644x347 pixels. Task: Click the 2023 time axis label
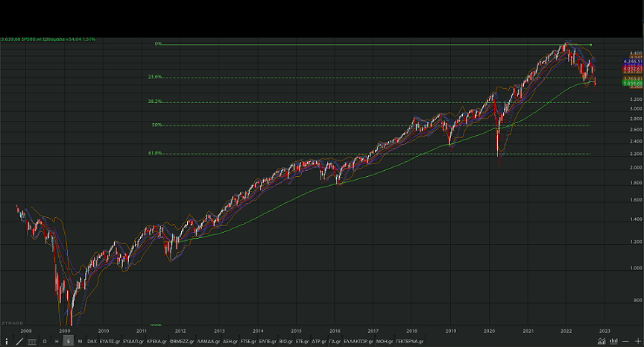[604, 331]
